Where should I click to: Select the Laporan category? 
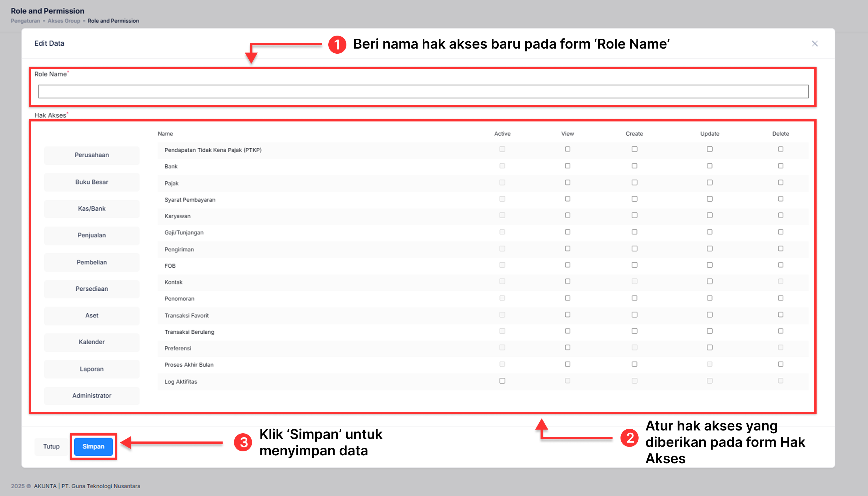91,369
